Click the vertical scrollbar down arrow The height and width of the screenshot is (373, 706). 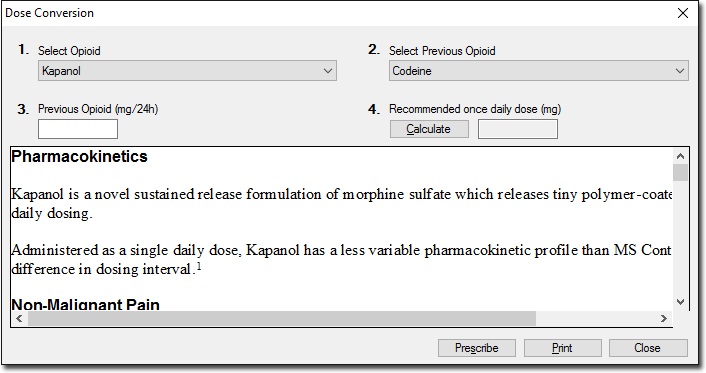(x=680, y=302)
